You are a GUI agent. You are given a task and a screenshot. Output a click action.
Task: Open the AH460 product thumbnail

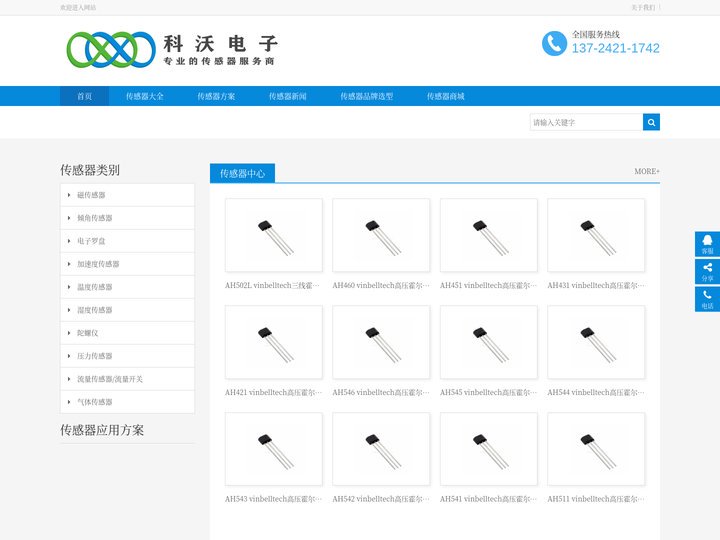pyautogui.click(x=381, y=235)
